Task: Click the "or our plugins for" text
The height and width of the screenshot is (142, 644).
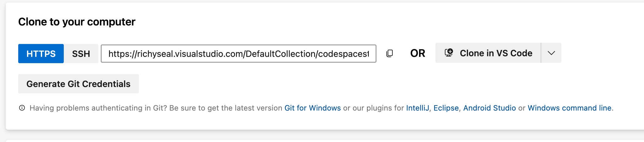Action: pos(373,108)
